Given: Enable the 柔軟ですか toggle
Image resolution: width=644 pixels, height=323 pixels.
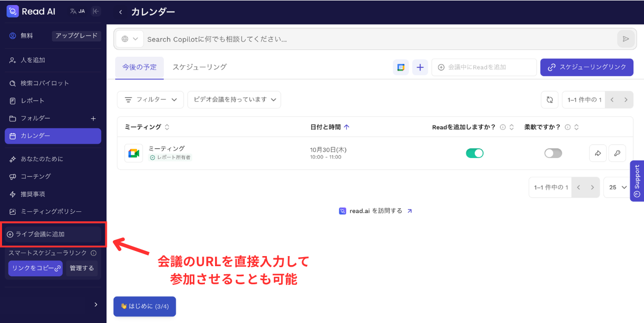Looking at the screenshot, I should 552,152.
